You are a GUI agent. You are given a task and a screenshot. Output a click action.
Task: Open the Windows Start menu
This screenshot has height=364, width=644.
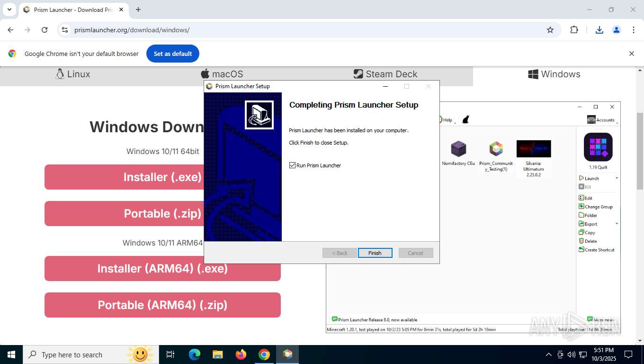tap(11, 355)
